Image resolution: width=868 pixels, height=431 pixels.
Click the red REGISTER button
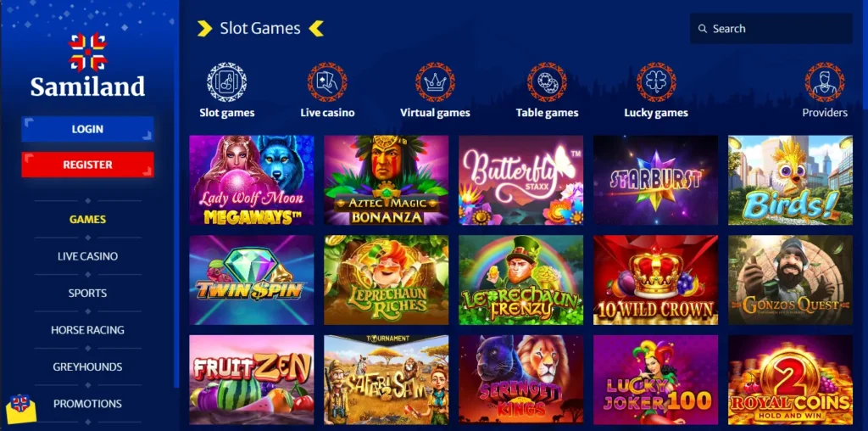[87, 165]
